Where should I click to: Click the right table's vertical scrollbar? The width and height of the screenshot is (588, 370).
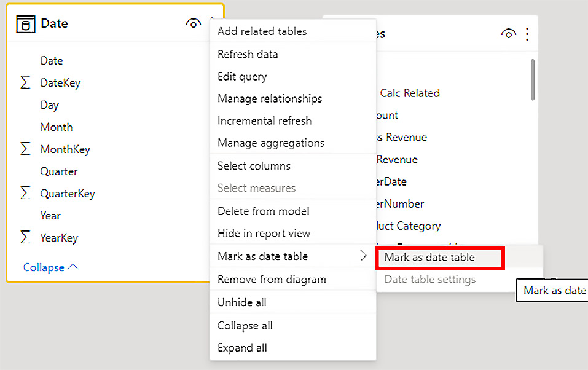pos(532,80)
